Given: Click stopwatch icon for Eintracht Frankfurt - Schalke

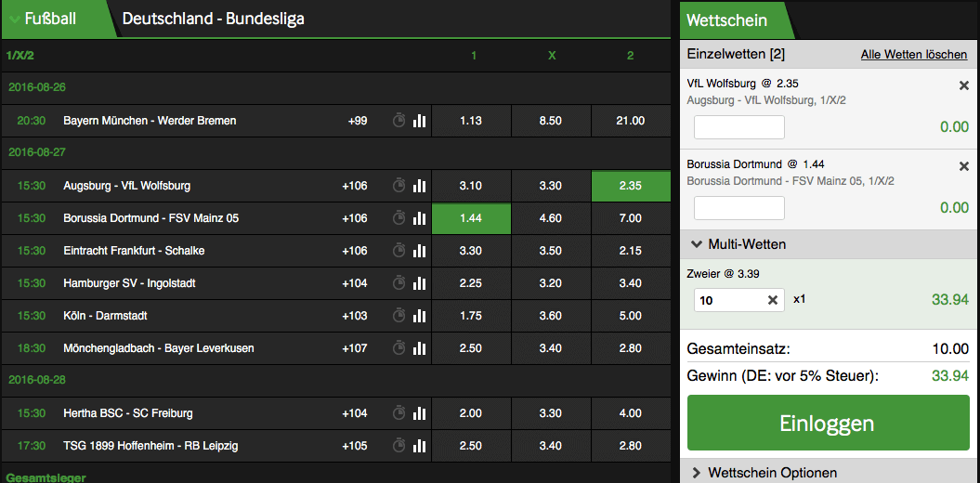Looking at the screenshot, I should pos(399,251).
